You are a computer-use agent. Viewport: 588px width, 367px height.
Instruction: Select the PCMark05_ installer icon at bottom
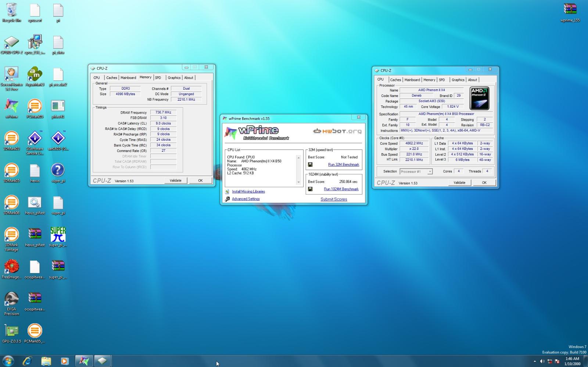(x=35, y=333)
